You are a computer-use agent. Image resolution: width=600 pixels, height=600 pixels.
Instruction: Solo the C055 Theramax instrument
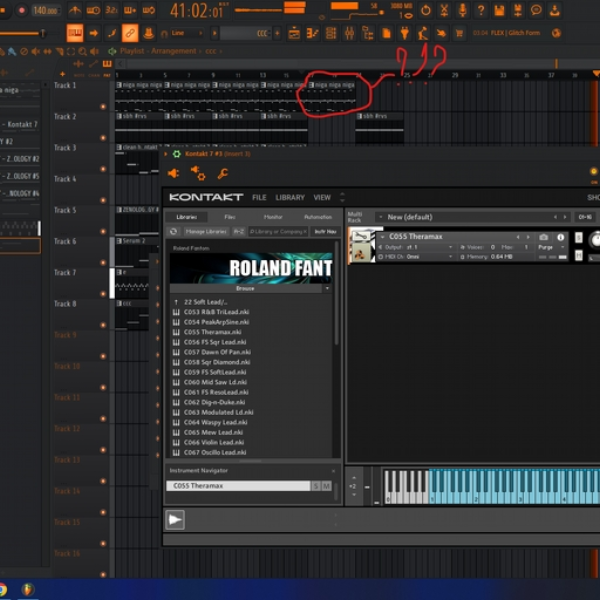(316, 486)
